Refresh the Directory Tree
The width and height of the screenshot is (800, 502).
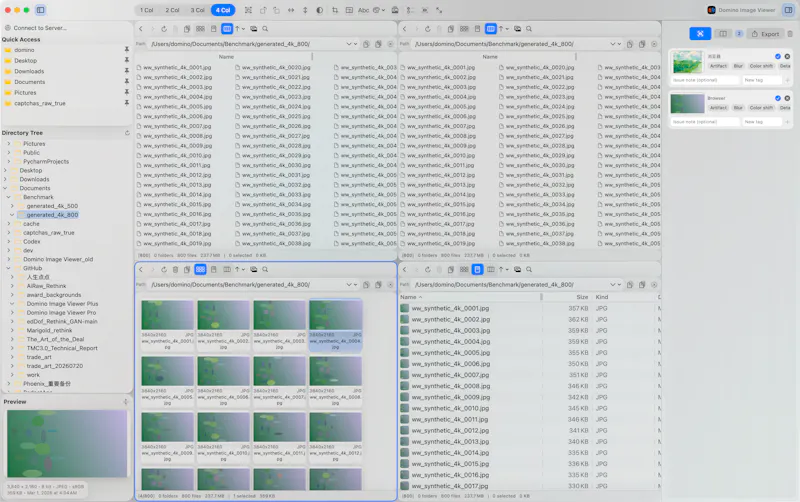[127, 133]
